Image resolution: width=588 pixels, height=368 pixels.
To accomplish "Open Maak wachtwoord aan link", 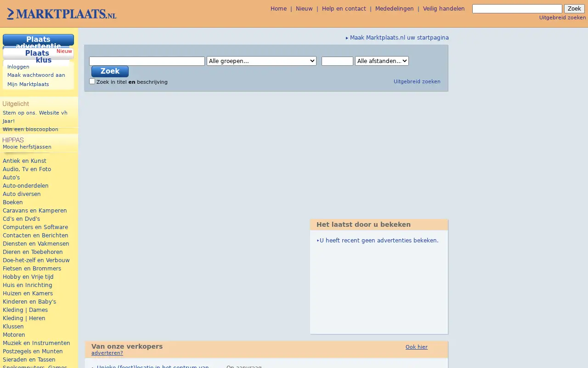I will [36, 75].
